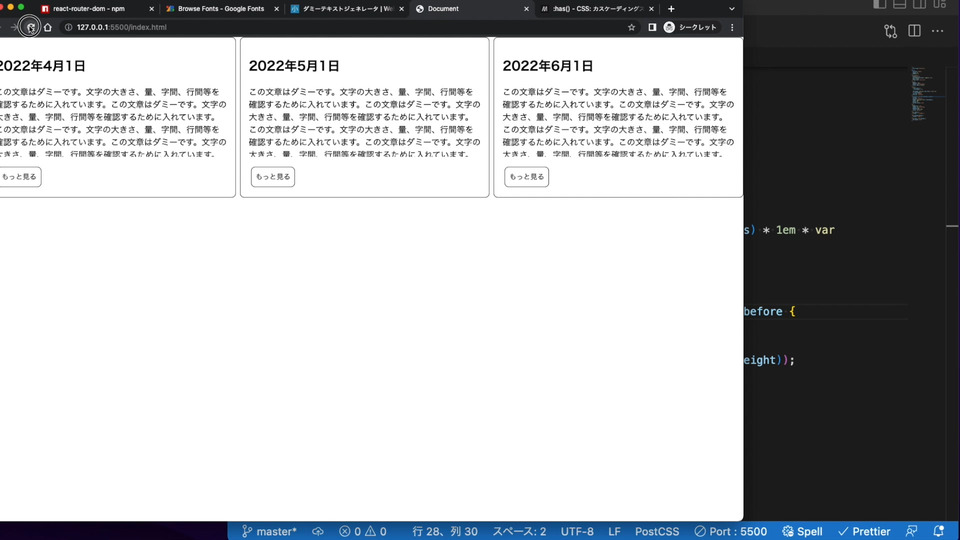
Task: Close the Browse Fonts tab
Action: [x=276, y=9]
